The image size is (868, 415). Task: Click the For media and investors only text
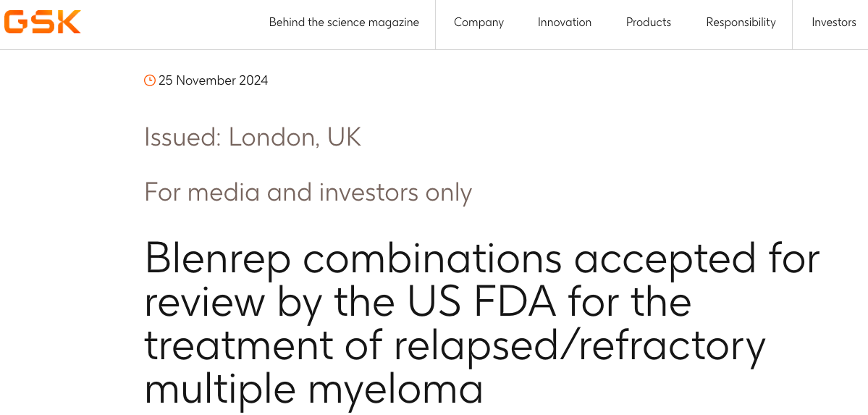308,193
